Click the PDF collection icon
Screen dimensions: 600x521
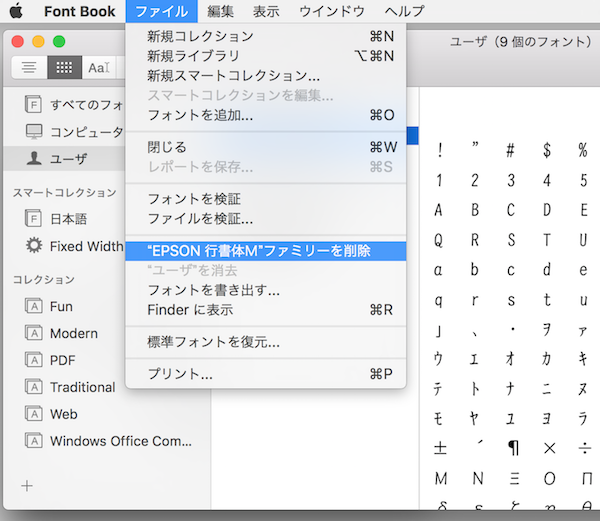coord(34,360)
